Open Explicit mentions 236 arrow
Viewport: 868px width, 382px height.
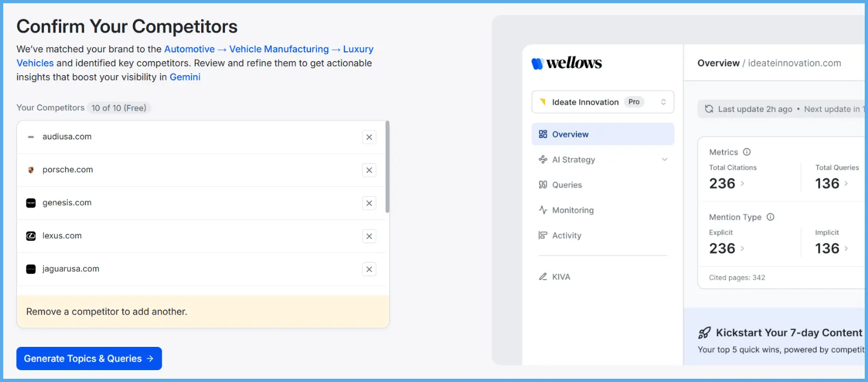(x=743, y=249)
